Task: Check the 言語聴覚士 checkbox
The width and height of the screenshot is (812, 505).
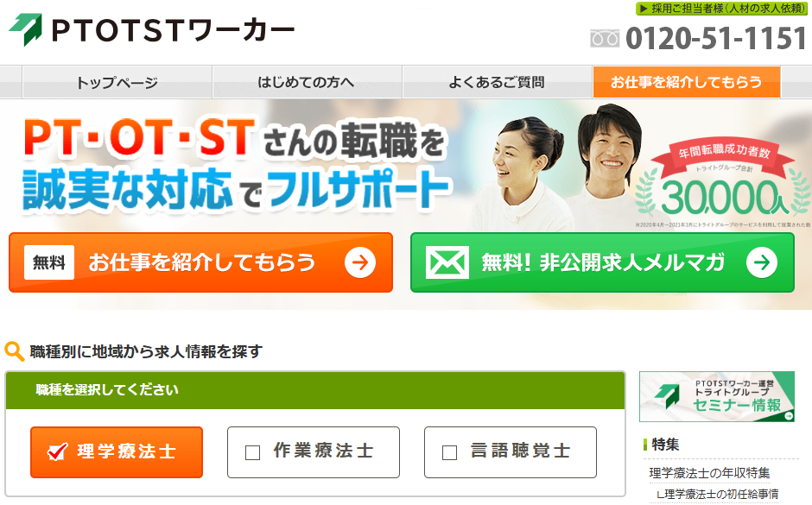Action: tap(449, 452)
